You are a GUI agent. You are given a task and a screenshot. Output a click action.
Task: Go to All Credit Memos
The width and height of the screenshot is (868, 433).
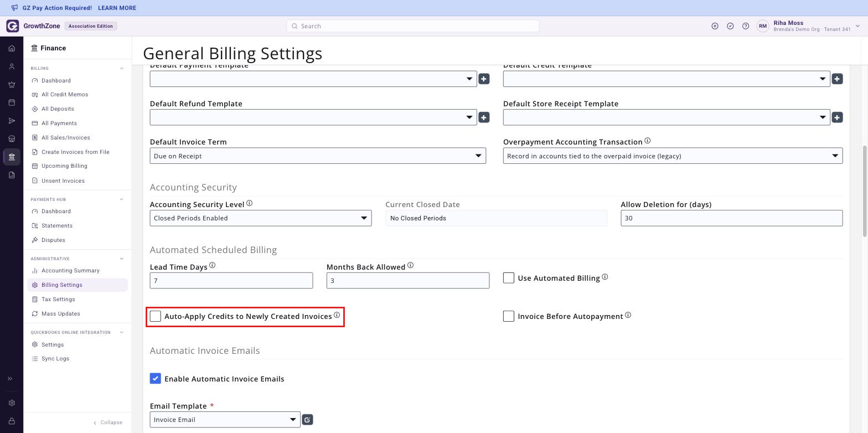65,95
